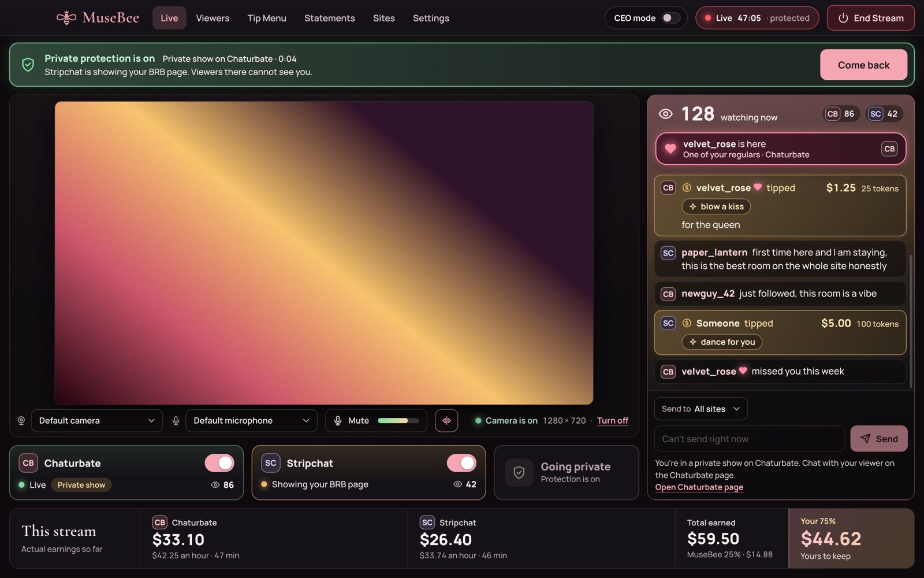The width and height of the screenshot is (924, 578).
Task: Open the Live tab
Action: point(169,18)
